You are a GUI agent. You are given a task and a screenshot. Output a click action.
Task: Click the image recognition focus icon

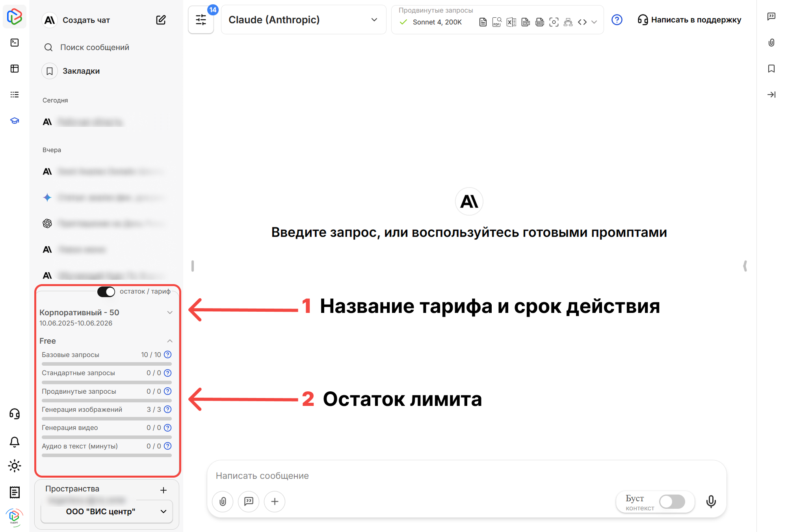554,22
